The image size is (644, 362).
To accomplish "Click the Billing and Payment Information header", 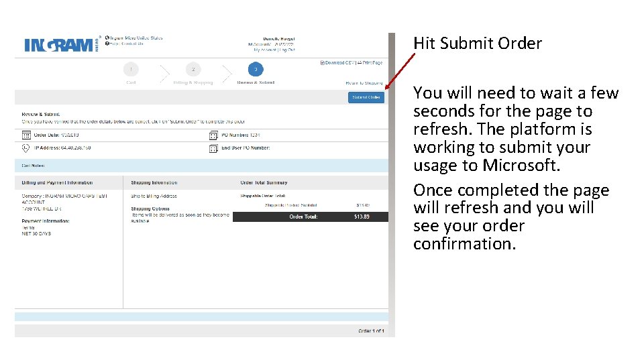I will coord(57,182).
